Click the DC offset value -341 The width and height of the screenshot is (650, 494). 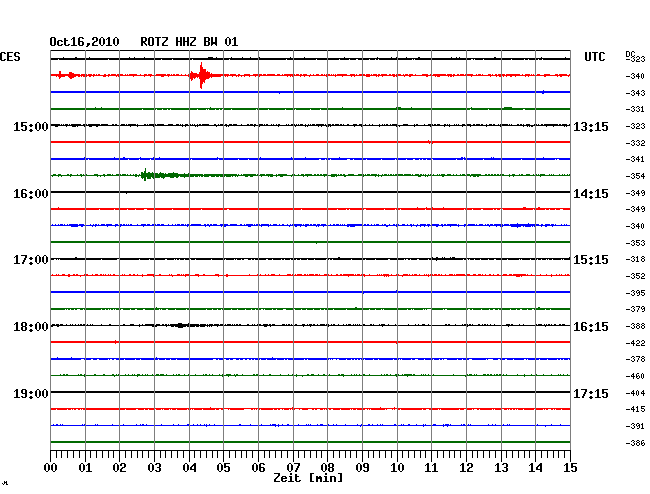pos(635,159)
